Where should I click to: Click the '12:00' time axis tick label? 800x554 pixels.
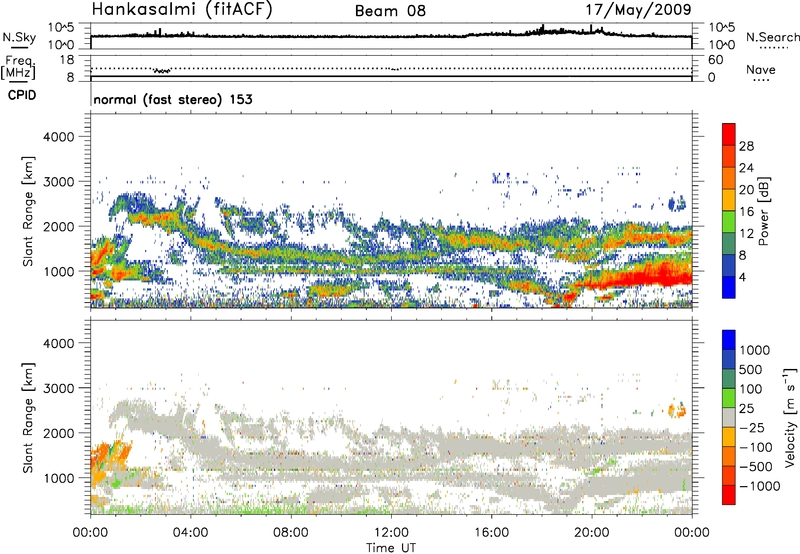pos(391,533)
